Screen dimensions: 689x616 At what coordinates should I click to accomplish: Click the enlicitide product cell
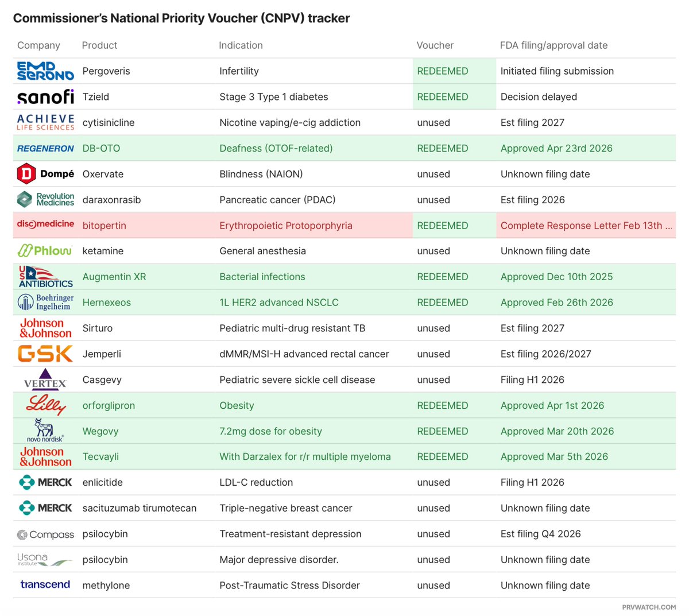pos(102,482)
